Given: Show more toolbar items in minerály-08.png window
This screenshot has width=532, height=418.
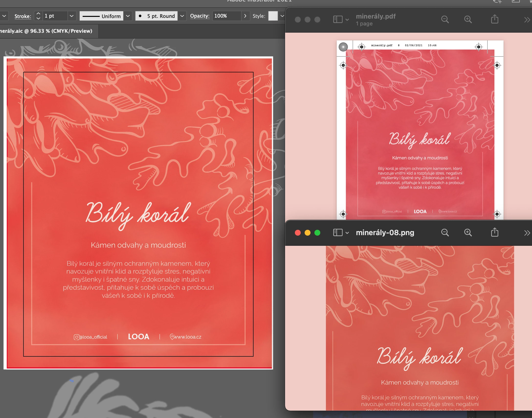Looking at the screenshot, I should (527, 233).
